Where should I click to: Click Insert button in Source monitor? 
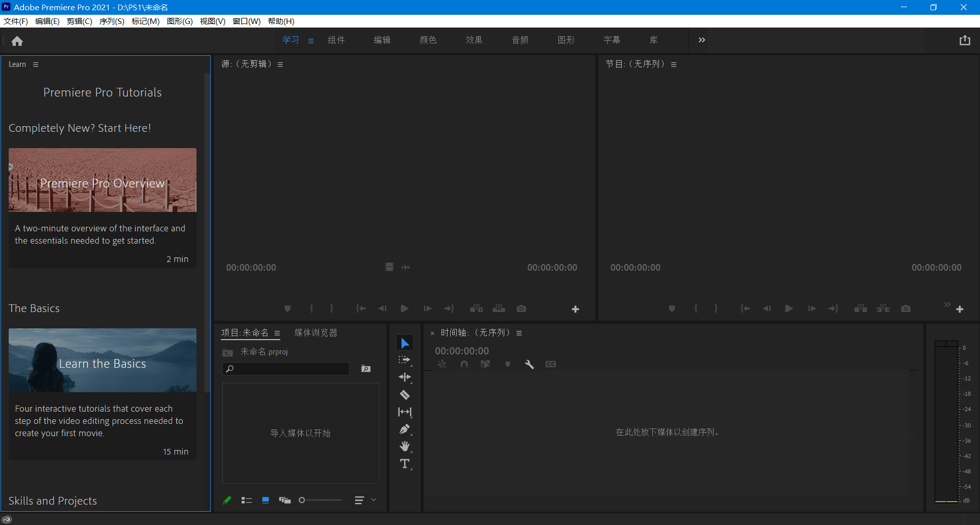click(476, 308)
